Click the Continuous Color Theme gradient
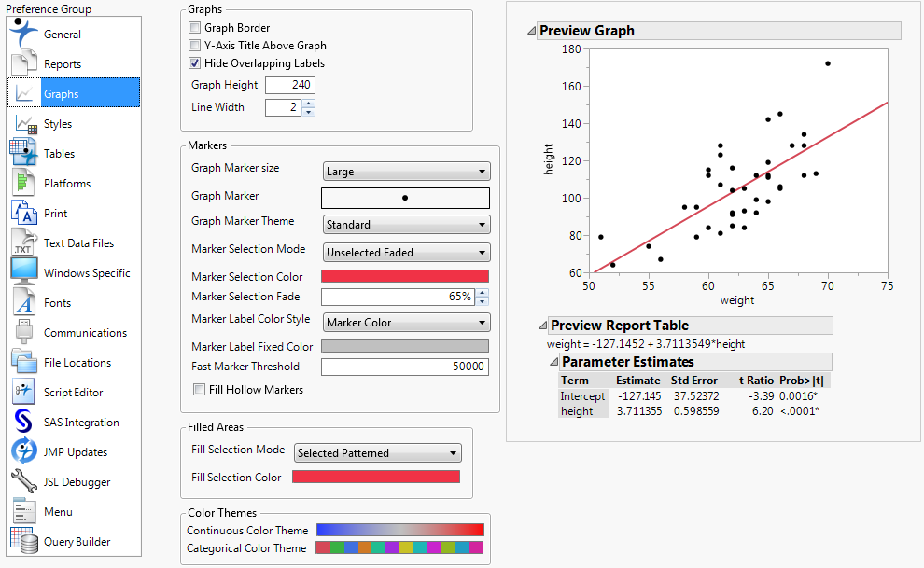Screen dimensions: 924x568 pos(400,530)
